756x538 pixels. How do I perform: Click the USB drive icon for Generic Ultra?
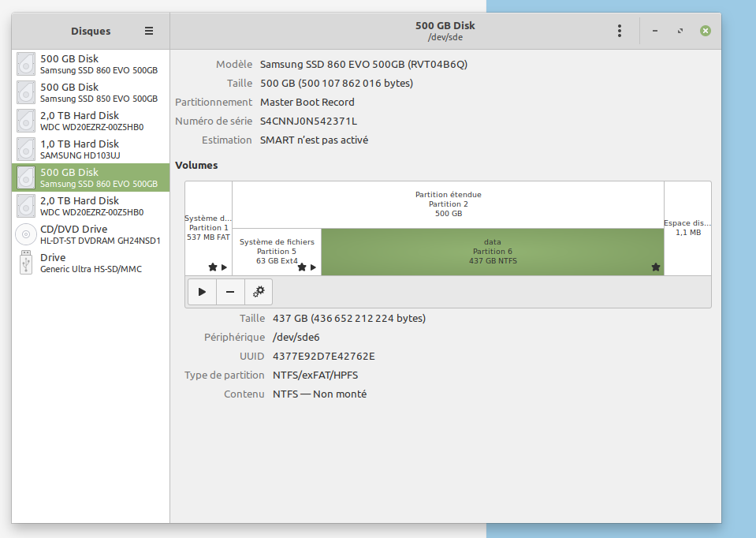(x=26, y=263)
